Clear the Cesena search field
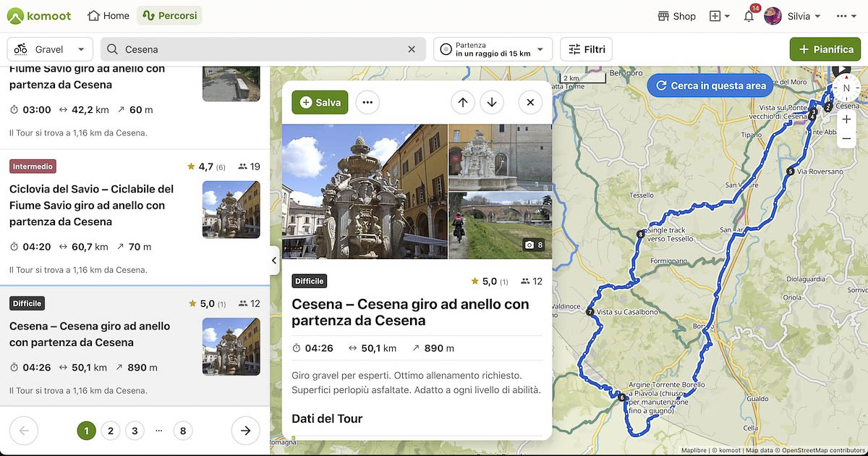 point(412,49)
